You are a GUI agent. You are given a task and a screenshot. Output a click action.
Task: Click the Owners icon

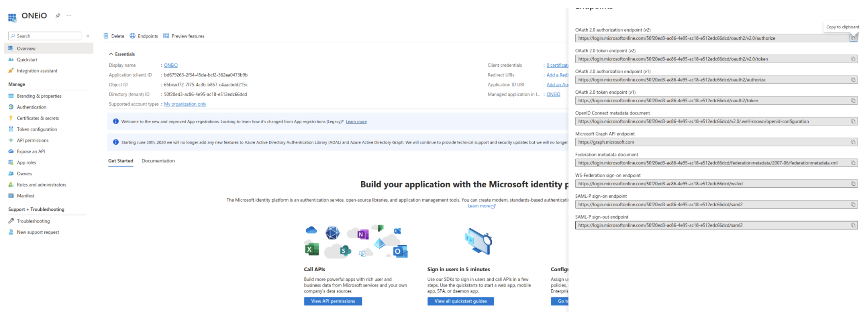click(x=11, y=173)
